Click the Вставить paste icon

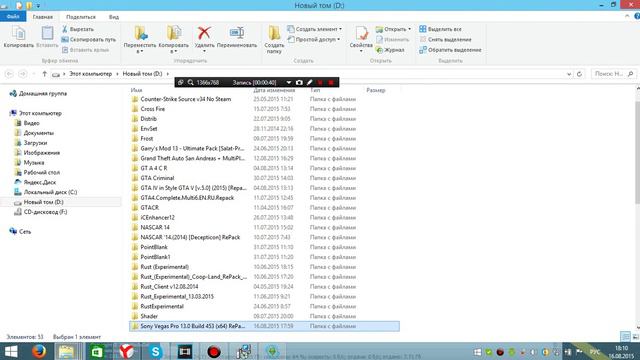47,33
